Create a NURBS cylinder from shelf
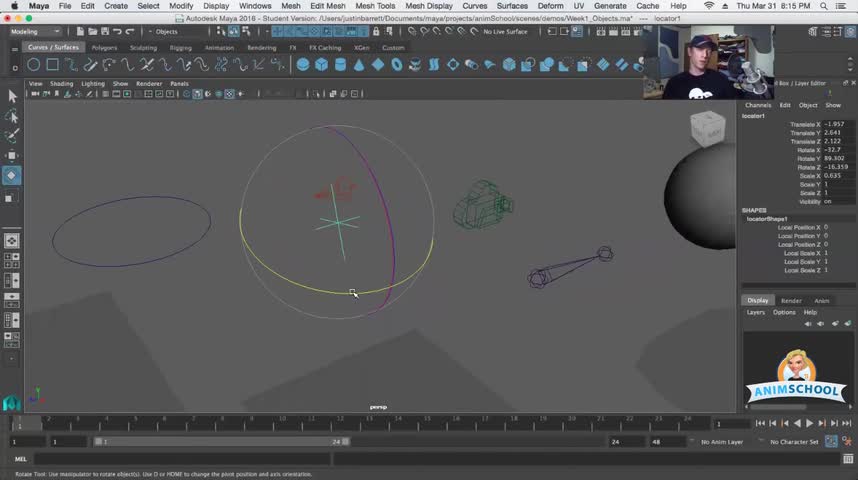 pyautogui.click(x=340, y=65)
